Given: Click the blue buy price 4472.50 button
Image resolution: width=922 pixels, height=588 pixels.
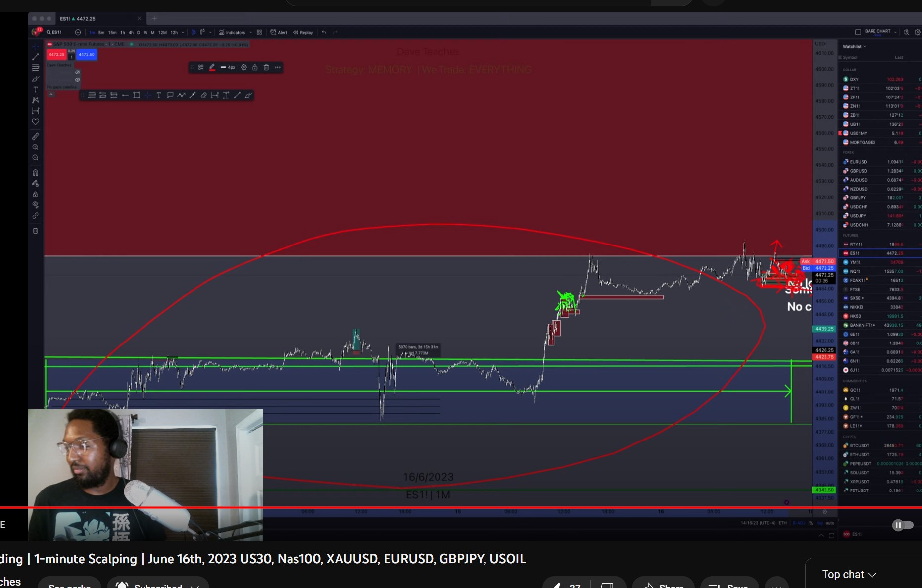Looking at the screenshot, I should click(86, 54).
